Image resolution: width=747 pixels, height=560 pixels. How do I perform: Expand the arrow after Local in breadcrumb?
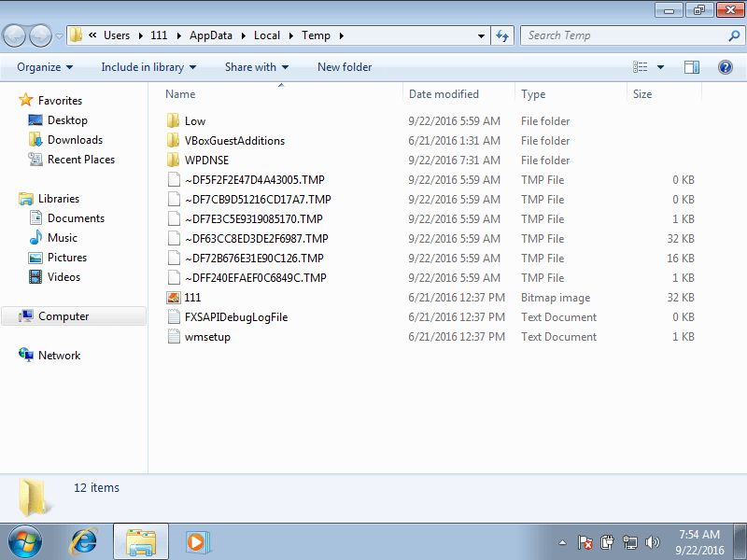click(290, 35)
